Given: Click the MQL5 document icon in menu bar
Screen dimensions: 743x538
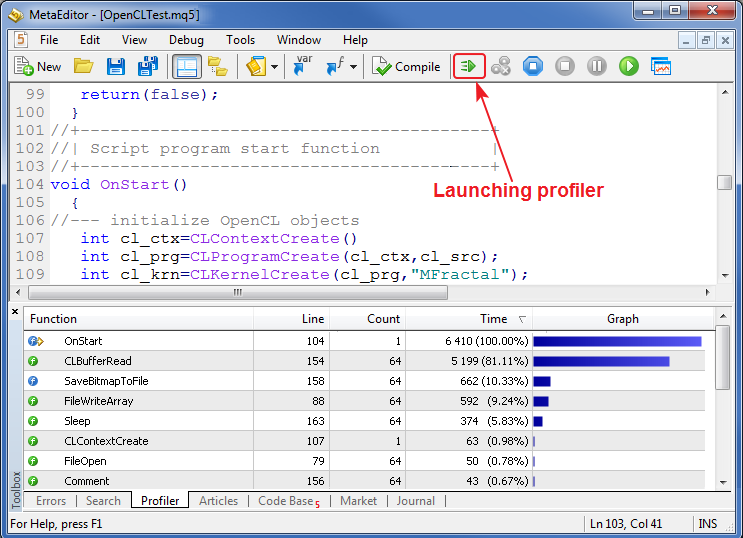Looking at the screenshot, I should 20,39.
